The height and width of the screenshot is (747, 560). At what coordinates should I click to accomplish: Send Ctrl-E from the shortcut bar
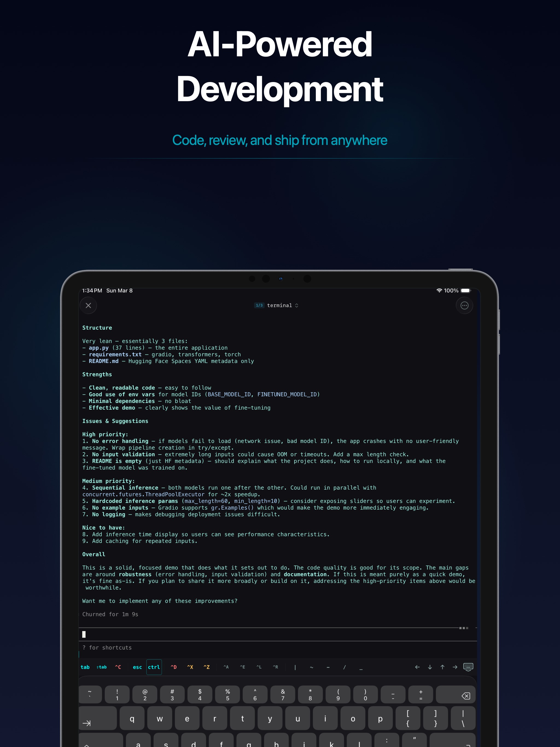[x=243, y=667]
